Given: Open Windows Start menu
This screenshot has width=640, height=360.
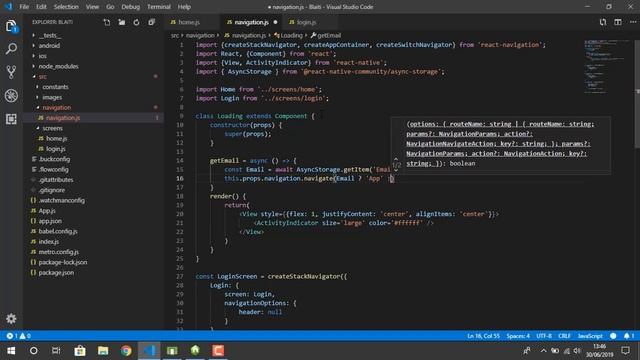Looking at the screenshot, I should 11,351.
